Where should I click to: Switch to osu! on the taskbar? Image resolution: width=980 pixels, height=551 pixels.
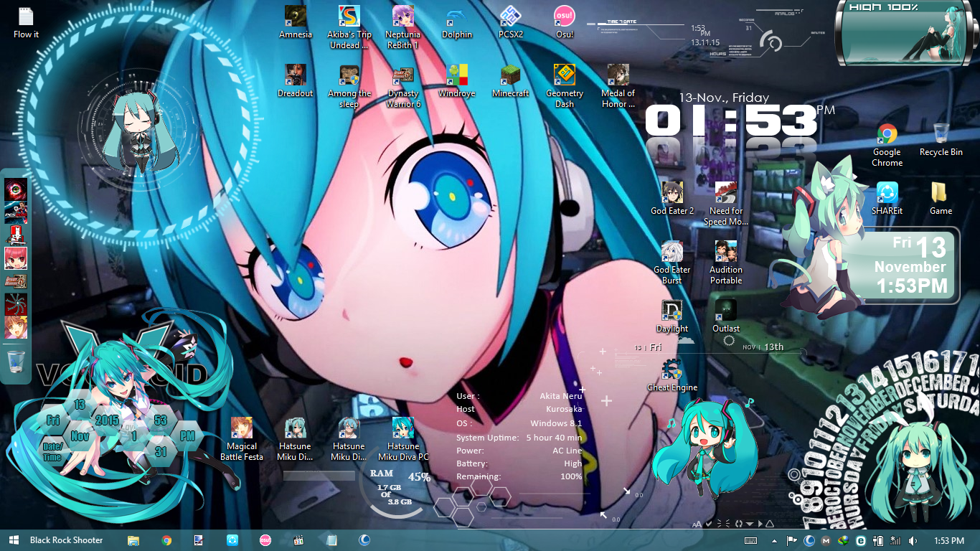265,540
